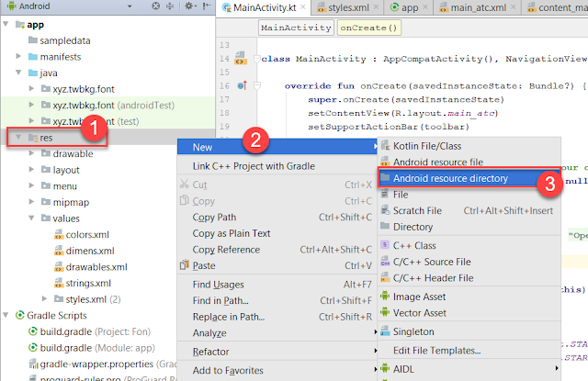This screenshot has height=381, width=588.
Task: Open the Analyze submenu
Action: pos(277,332)
